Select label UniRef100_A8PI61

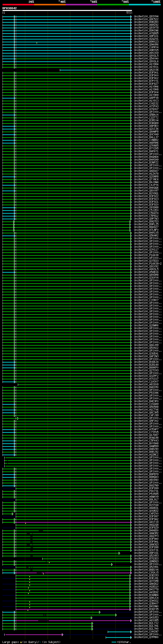(x=146, y=553)
